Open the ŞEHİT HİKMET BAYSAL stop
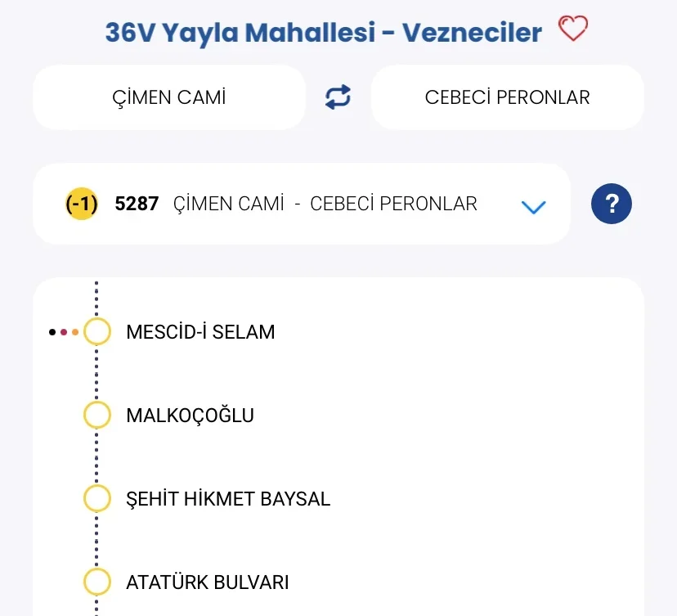 point(228,499)
